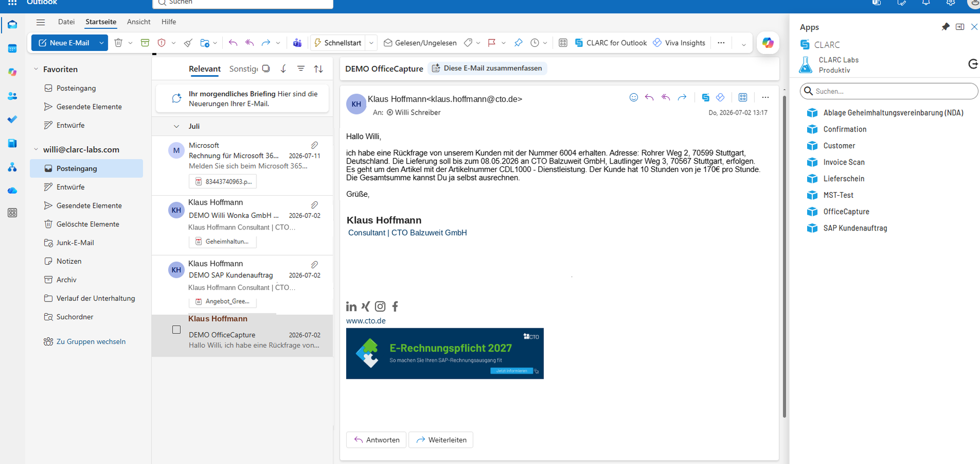Click Diese E-Mail zusammenfassen
The image size is (980, 464).
487,68
